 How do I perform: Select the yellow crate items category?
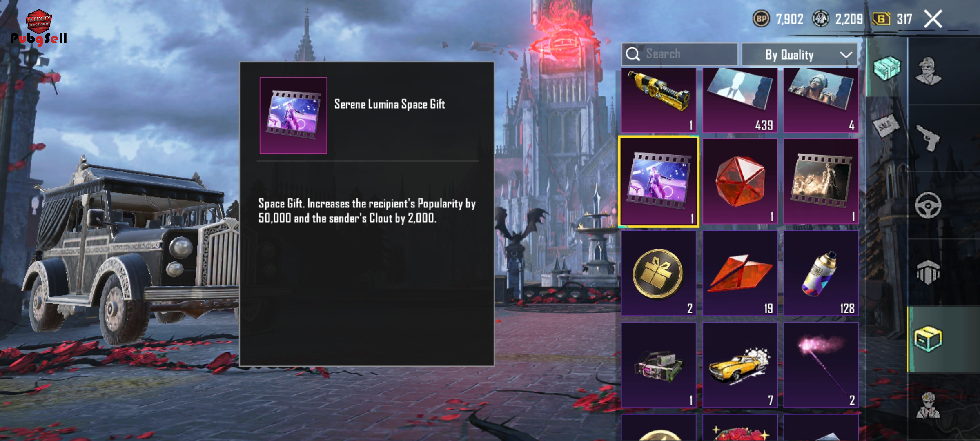coord(928,339)
